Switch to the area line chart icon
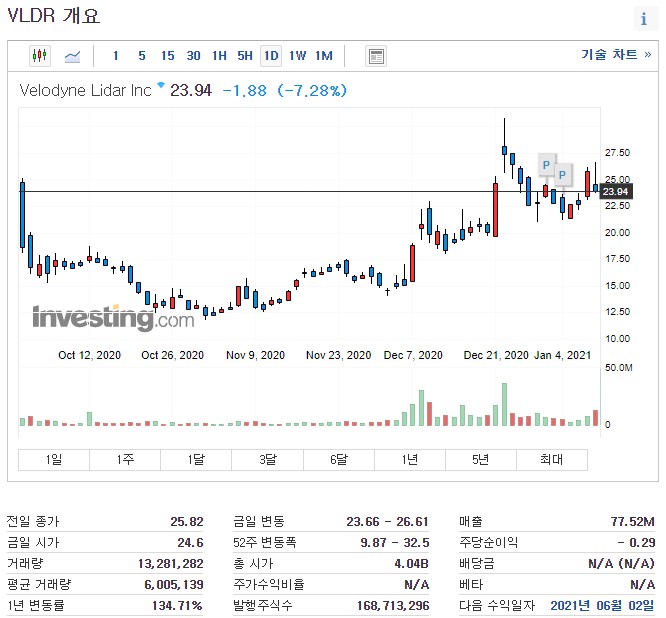 coord(72,56)
